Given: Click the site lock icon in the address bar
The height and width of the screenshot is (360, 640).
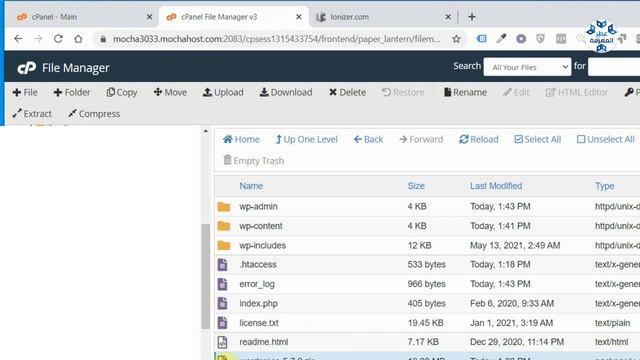Looking at the screenshot, I should pos(103,39).
